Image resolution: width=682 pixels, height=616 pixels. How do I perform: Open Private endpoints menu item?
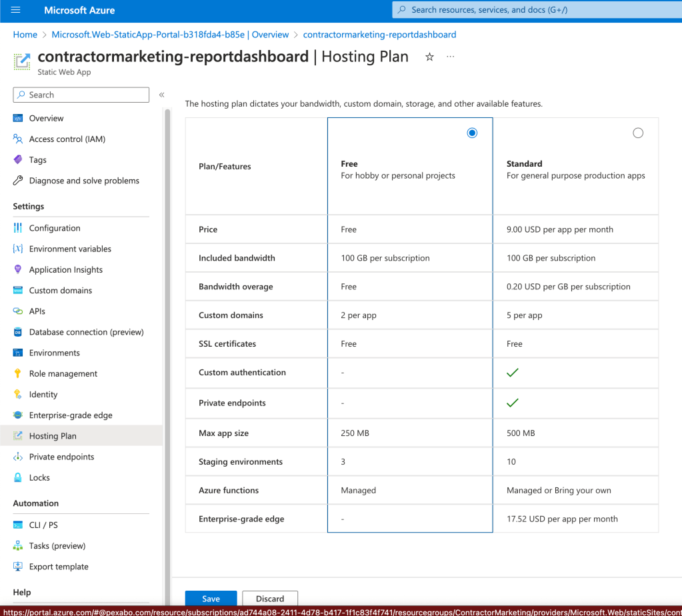tap(62, 457)
